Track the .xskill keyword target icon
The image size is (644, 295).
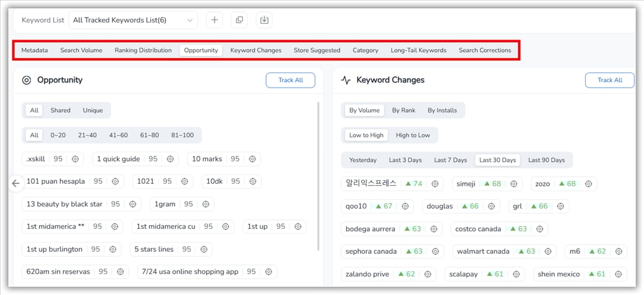(x=75, y=159)
